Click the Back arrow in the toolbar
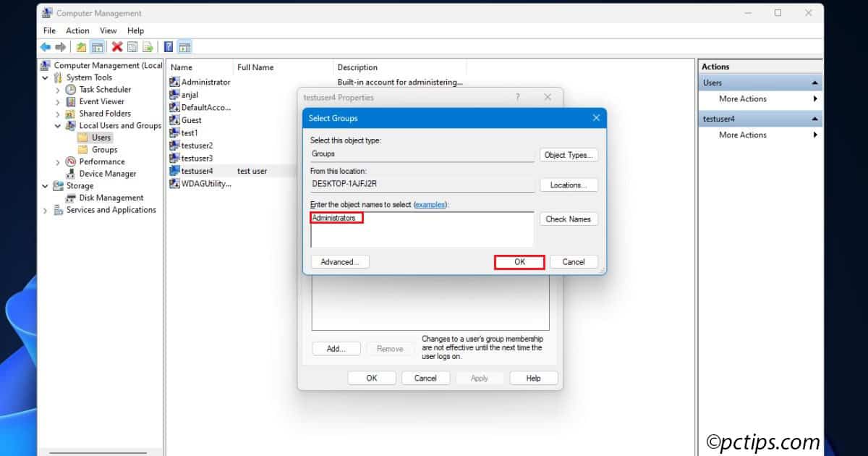868x456 pixels. [x=45, y=47]
